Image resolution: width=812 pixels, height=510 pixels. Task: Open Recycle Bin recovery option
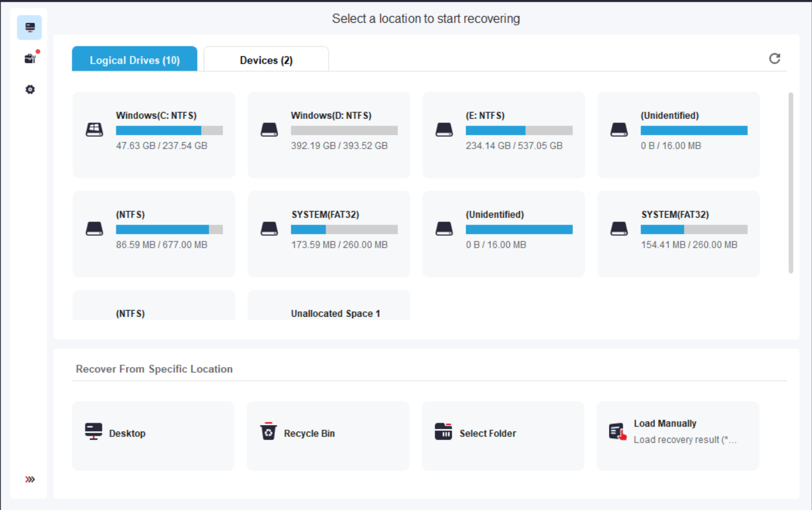(x=328, y=433)
